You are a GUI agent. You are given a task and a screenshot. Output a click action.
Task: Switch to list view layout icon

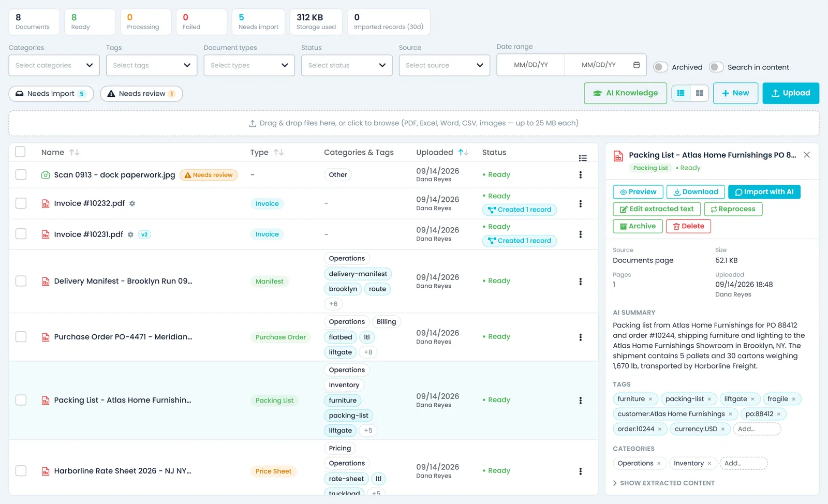[681, 93]
